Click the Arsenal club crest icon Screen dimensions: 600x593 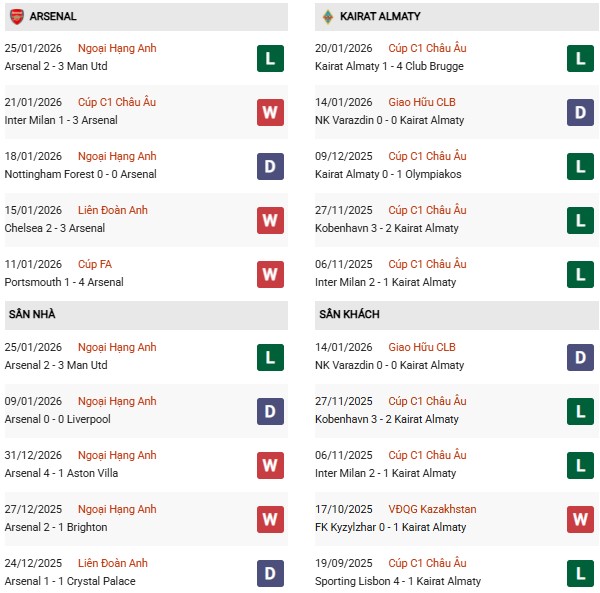click(17, 16)
